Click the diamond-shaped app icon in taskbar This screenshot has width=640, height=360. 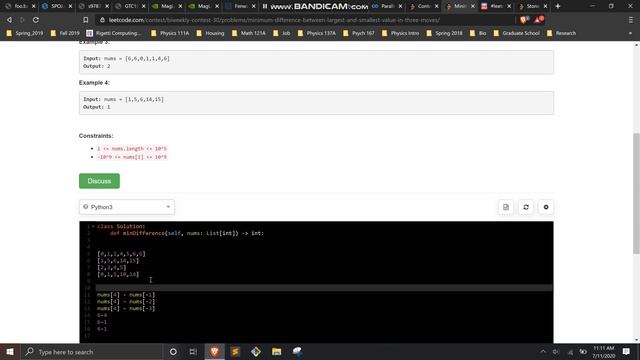(256, 351)
